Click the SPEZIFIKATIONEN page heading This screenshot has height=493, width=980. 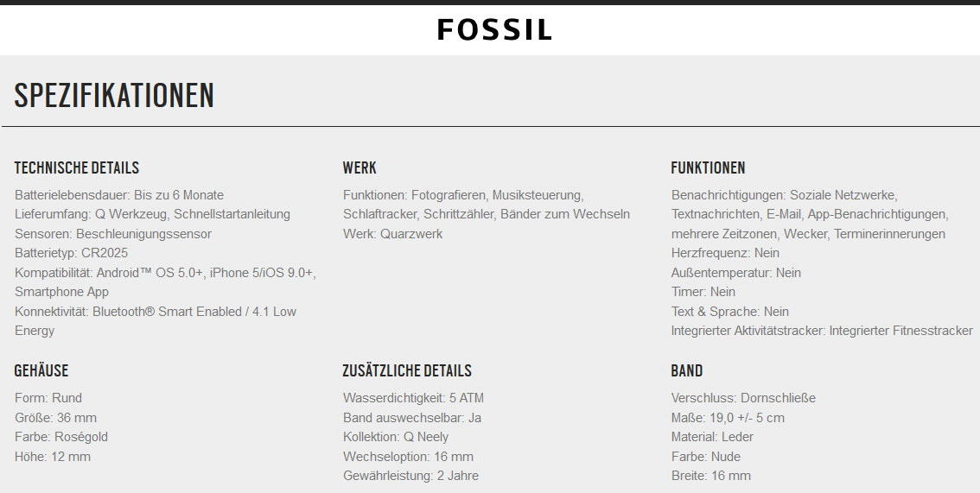click(x=114, y=96)
